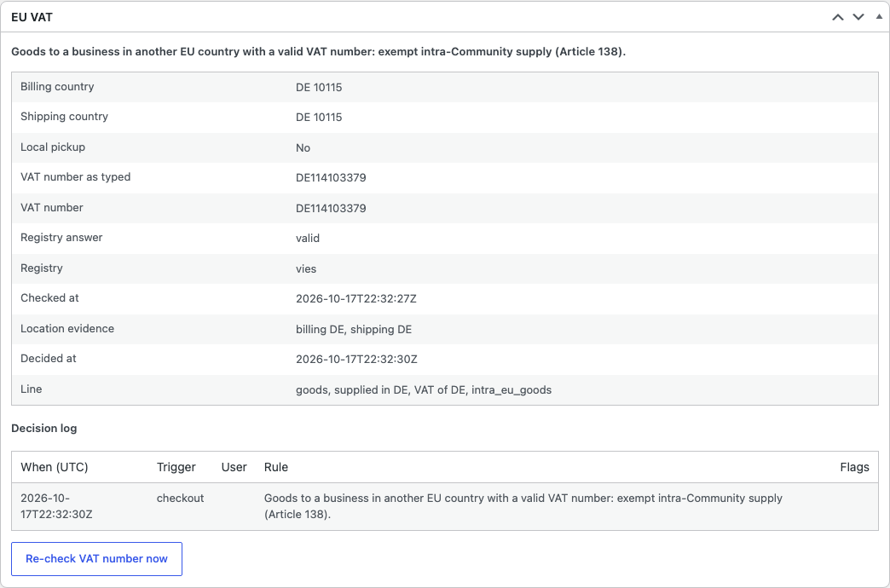Select DE114103379 in VAT number as typed row

click(331, 178)
